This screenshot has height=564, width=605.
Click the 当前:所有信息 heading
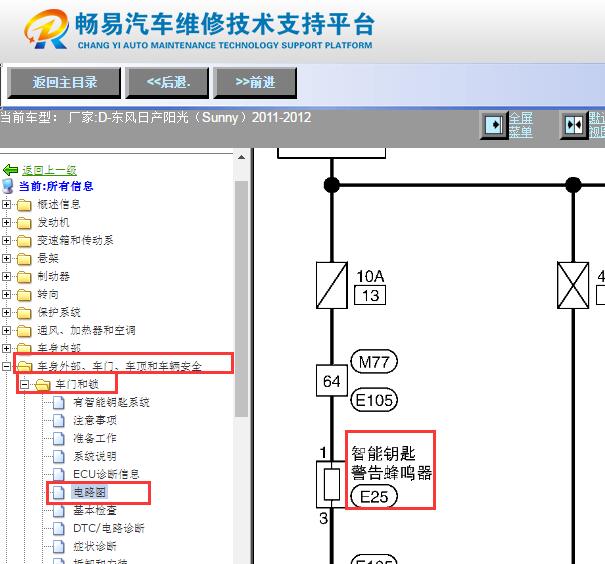(x=56, y=186)
